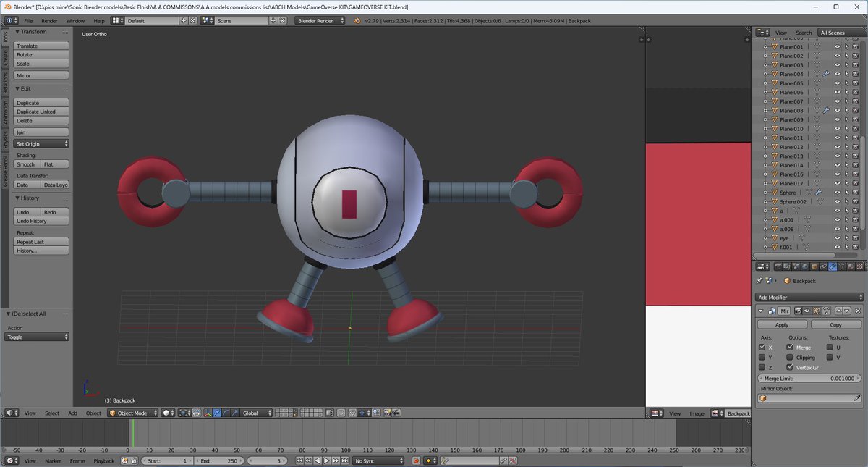
Task: Open the Global transform orientation dropdown
Action: pyautogui.click(x=257, y=413)
